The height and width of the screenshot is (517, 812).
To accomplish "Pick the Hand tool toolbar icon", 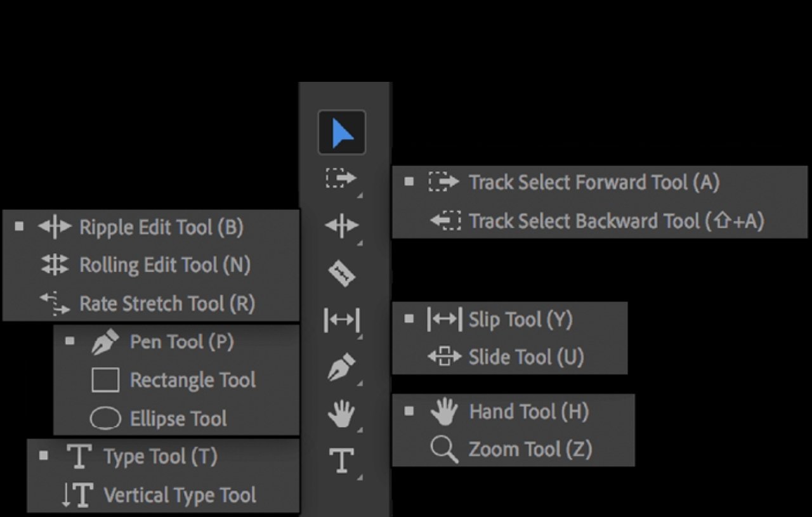I will click(x=341, y=415).
